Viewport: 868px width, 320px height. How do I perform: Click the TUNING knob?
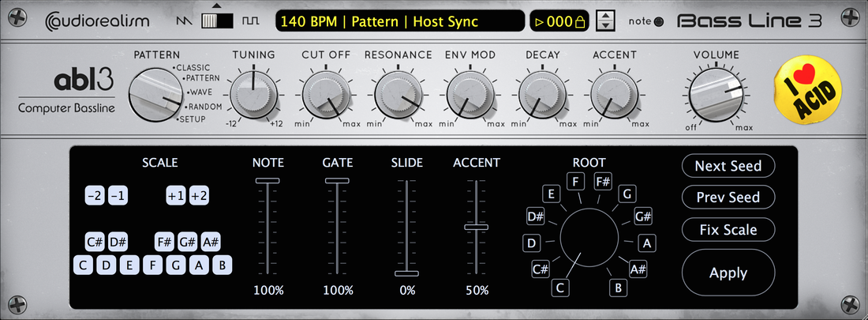click(x=253, y=96)
